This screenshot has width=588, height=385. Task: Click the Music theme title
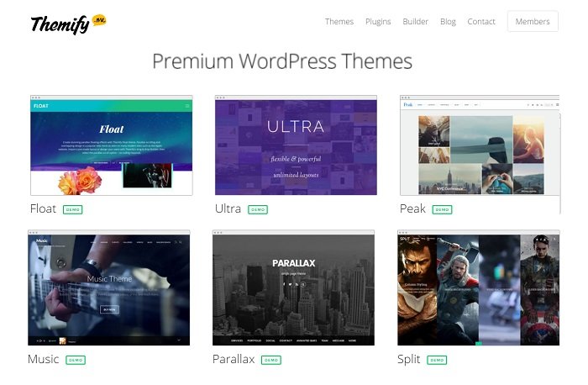coord(43,359)
